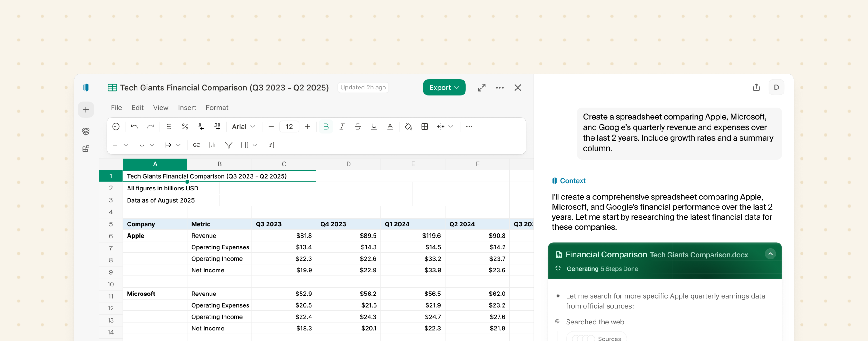Select row 5 header
This screenshot has height=341, width=868.
pyautogui.click(x=110, y=224)
